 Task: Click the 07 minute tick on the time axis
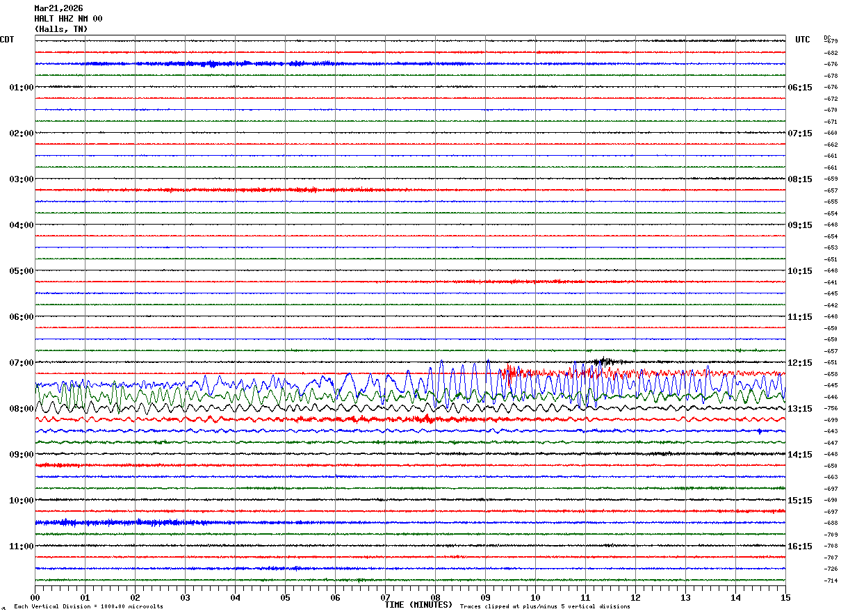pyautogui.click(x=385, y=598)
